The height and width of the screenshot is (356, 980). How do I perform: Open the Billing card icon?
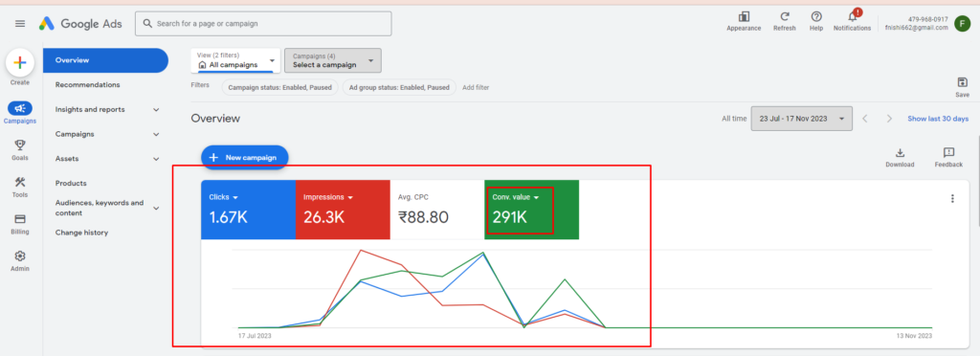click(x=19, y=219)
